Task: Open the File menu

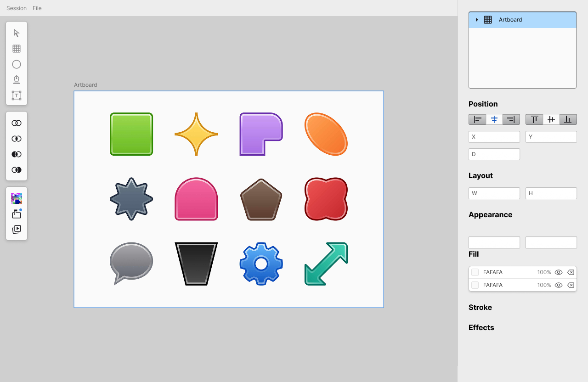Action: [37, 8]
